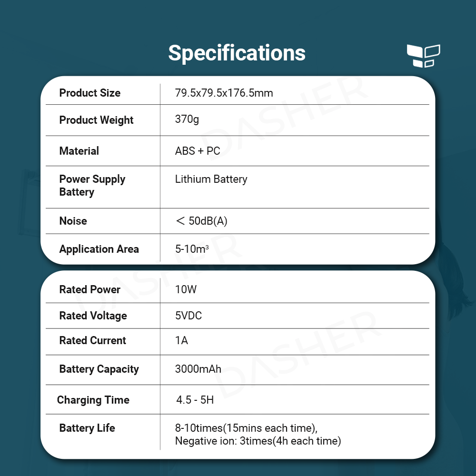The height and width of the screenshot is (476, 476).
Task: Select the Product Size label
Action: coord(89,93)
